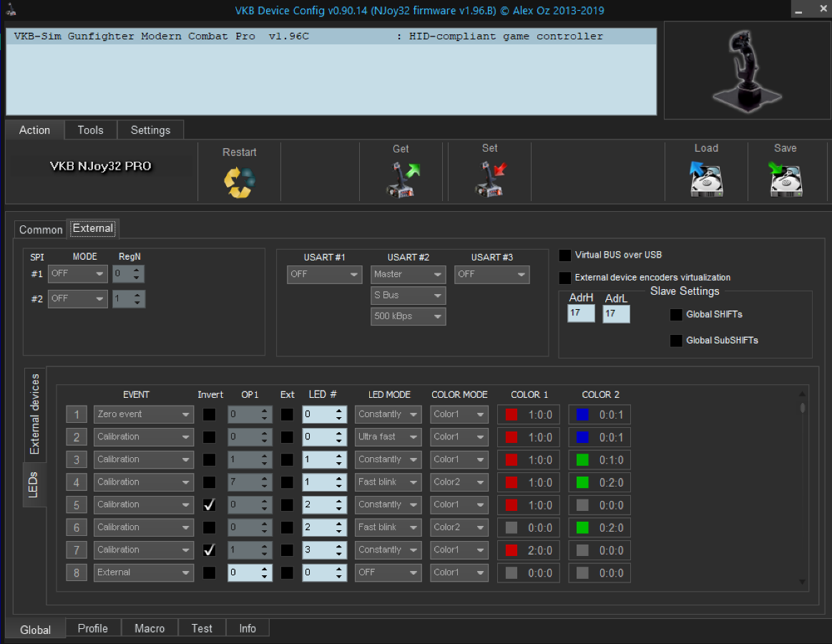
Task: Toggle Global SHIFTs checkbox
Action: (x=676, y=315)
